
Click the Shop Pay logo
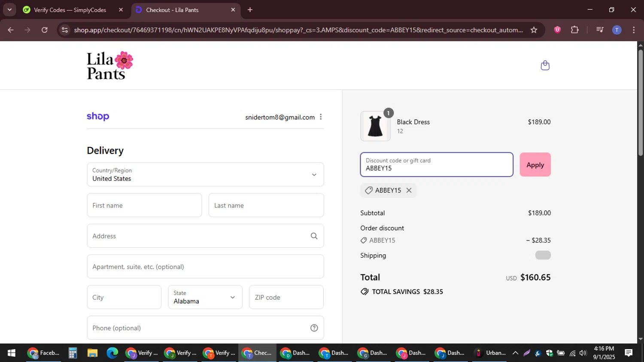pyautogui.click(x=98, y=116)
